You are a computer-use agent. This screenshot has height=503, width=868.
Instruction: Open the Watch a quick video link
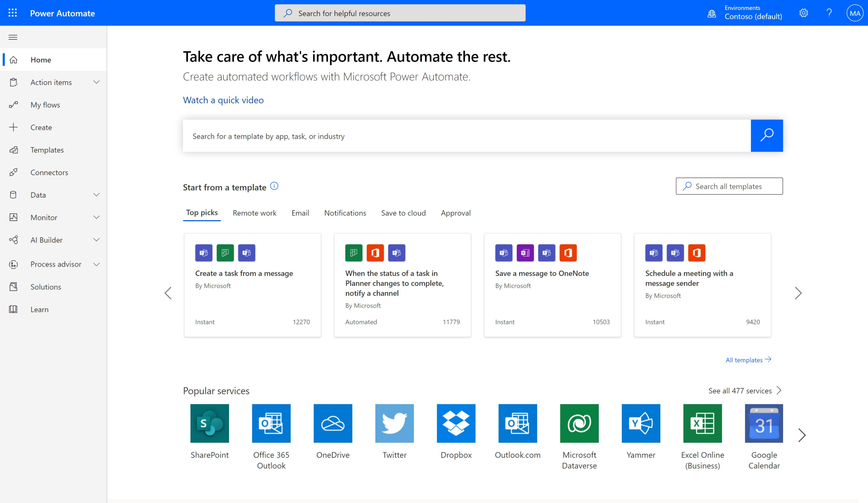tap(223, 100)
